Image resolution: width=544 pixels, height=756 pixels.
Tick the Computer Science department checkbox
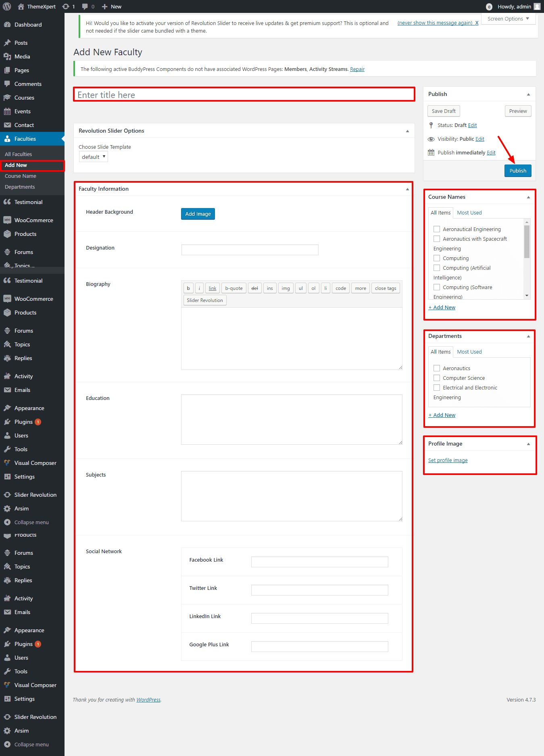coord(437,378)
